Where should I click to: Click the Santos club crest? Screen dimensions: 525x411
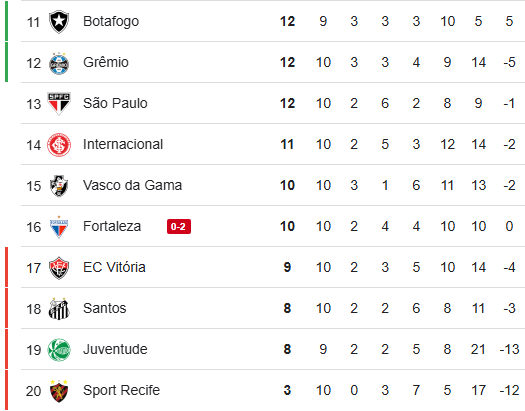(x=59, y=309)
